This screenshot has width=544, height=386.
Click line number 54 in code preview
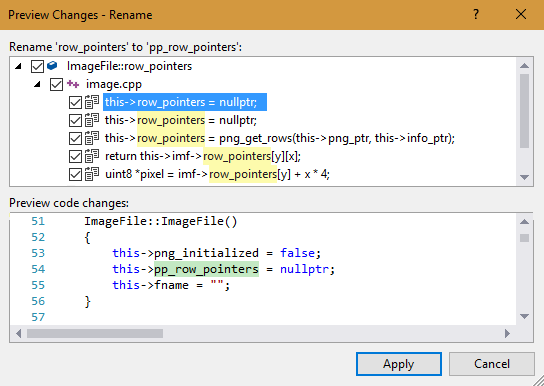[x=38, y=269]
